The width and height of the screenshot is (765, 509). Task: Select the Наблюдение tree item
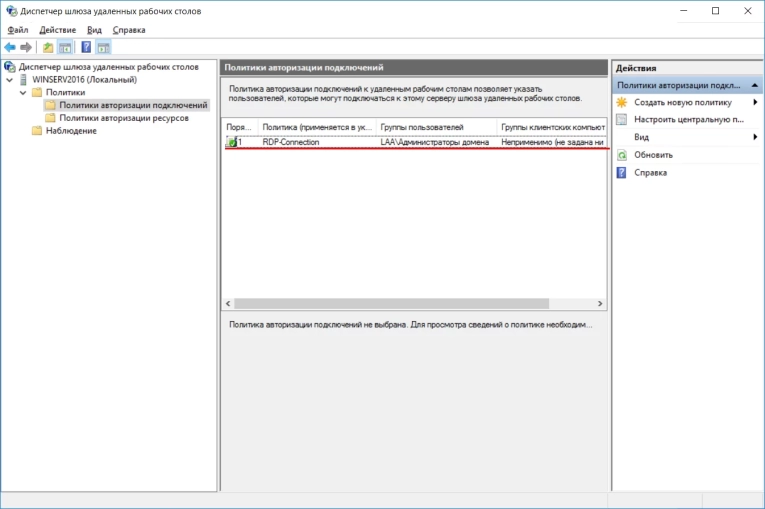(x=71, y=130)
